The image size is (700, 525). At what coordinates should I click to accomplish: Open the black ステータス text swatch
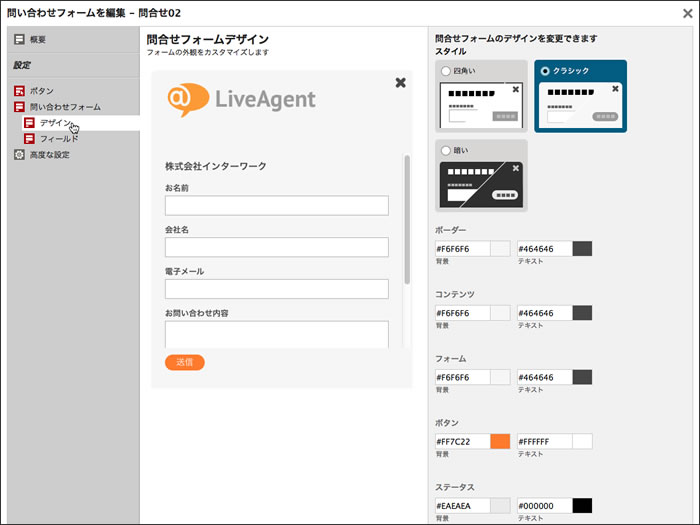coord(583,506)
